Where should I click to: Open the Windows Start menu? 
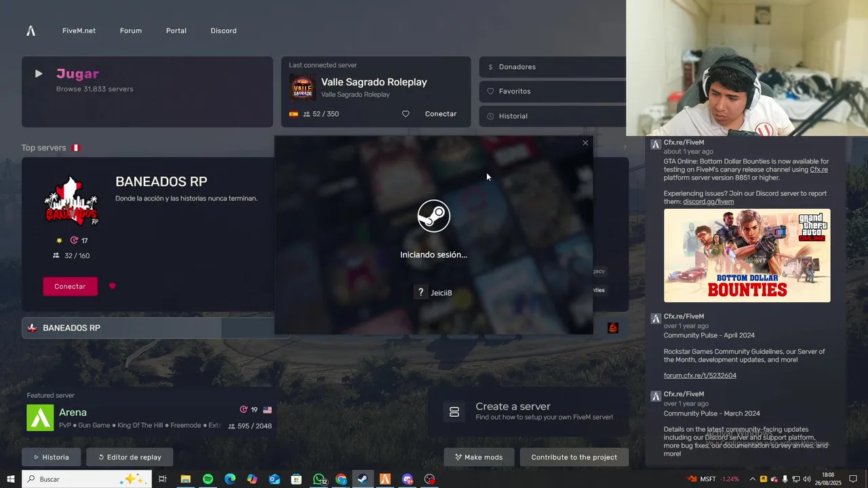(x=11, y=479)
